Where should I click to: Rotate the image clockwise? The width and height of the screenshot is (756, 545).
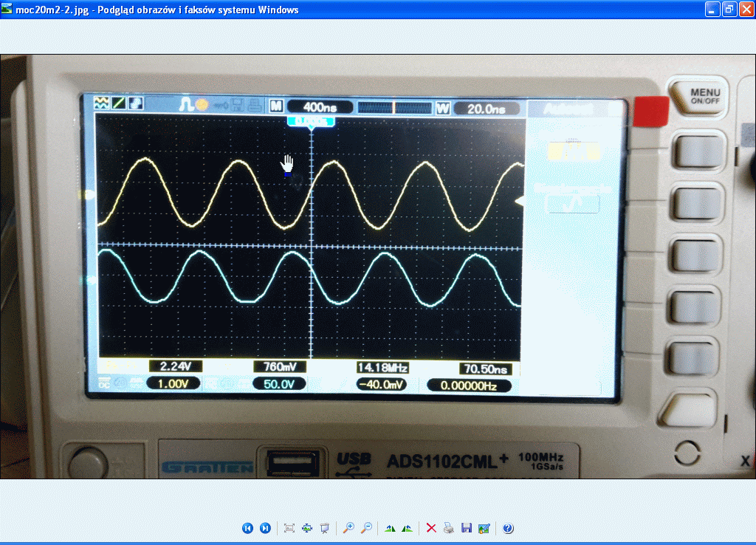coord(390,528)
